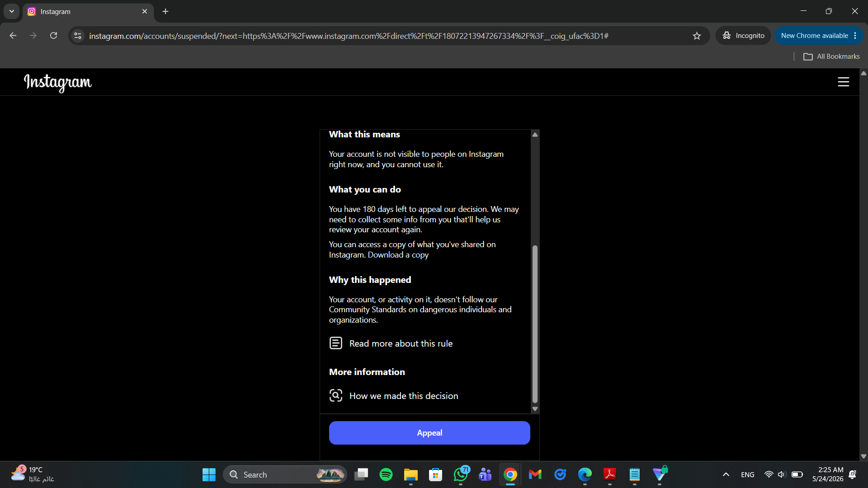Launch Microsoft Edge from taskbar

[585, 474]
